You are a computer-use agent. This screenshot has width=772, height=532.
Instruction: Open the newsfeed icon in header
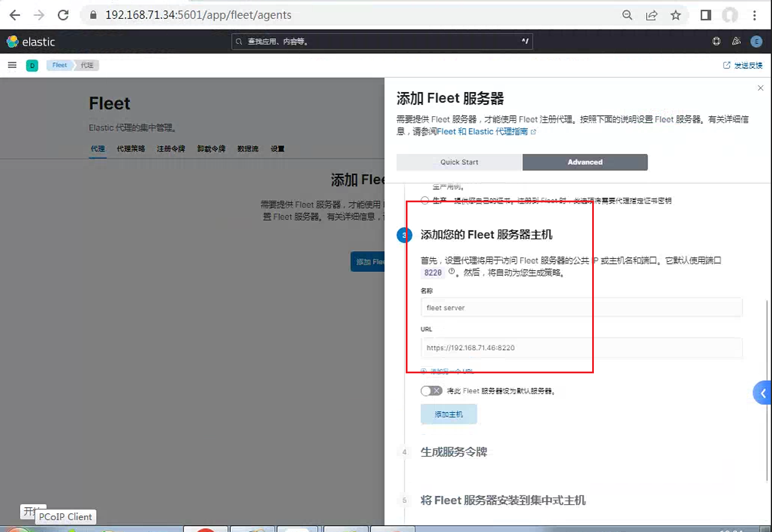pos(736,41)
